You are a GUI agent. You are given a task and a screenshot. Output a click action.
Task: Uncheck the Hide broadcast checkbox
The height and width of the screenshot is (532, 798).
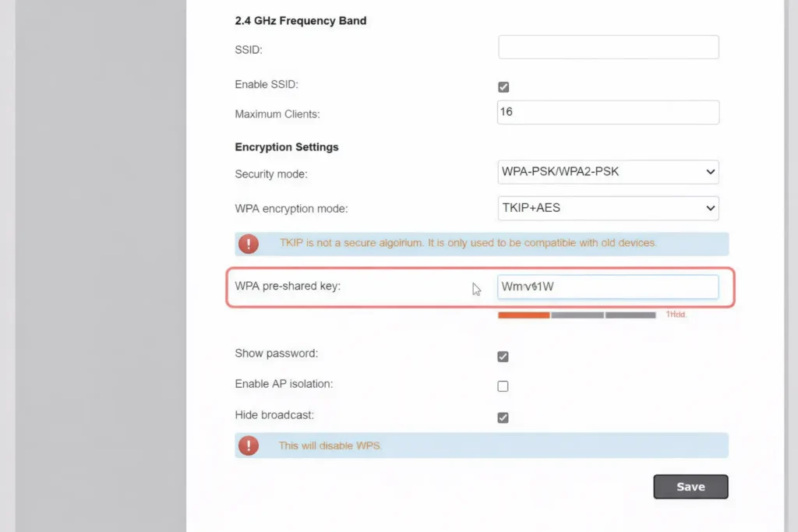coord(503,417)
